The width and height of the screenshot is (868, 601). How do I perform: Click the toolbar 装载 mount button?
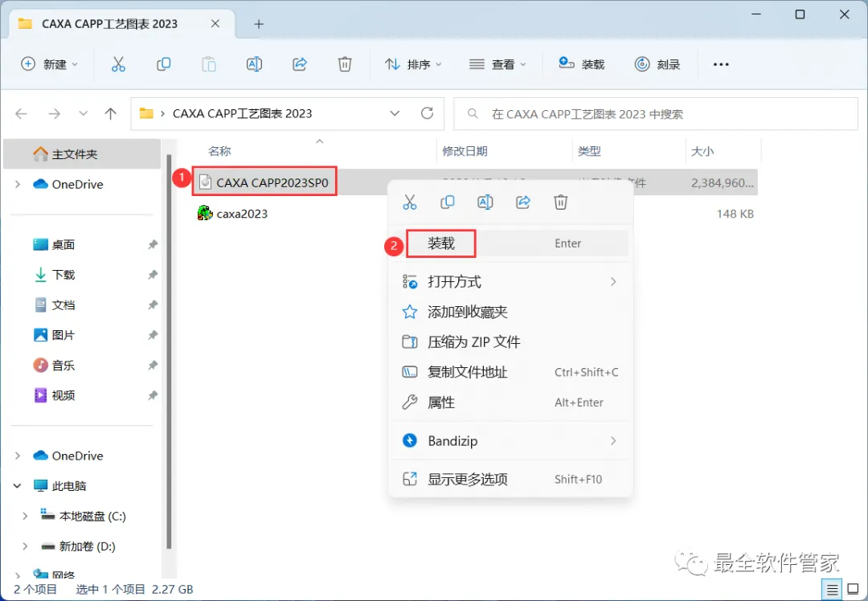(x=581, y=64)
